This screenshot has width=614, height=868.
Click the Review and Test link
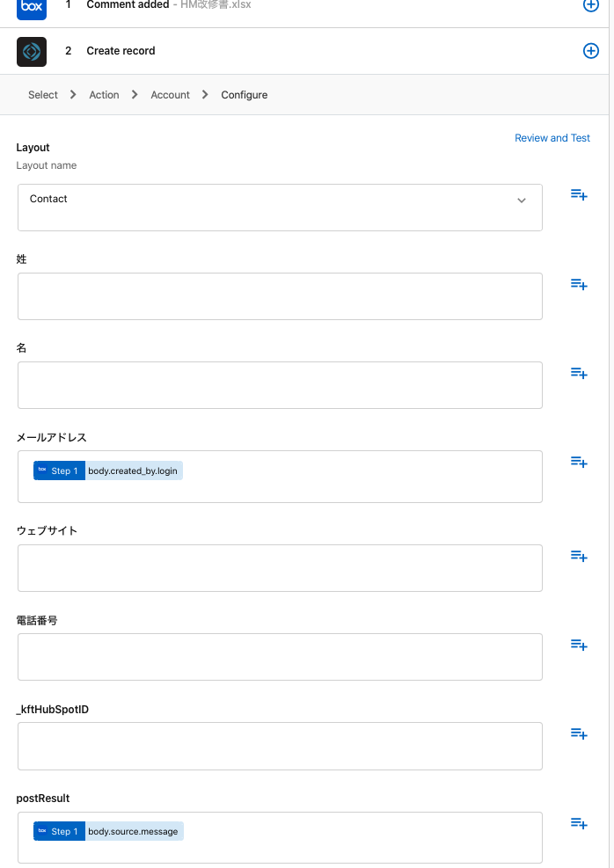tap(552, 138)
